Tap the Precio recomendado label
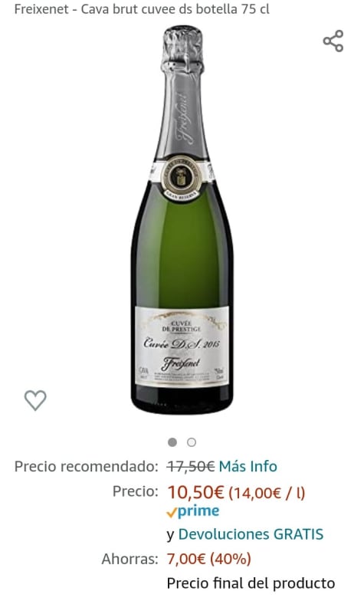The height and width of the screenshot is (601, 364). (86, 466)
